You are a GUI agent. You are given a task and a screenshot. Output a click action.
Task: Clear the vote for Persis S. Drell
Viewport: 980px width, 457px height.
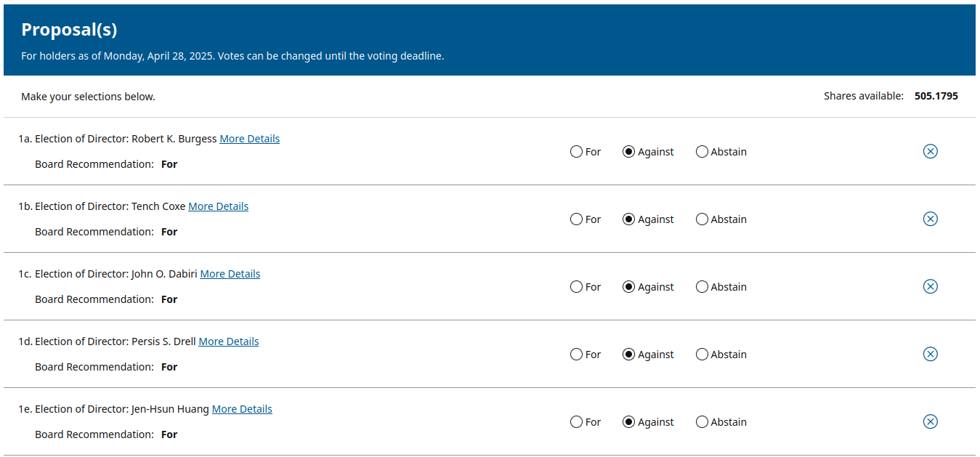(930, 354)
